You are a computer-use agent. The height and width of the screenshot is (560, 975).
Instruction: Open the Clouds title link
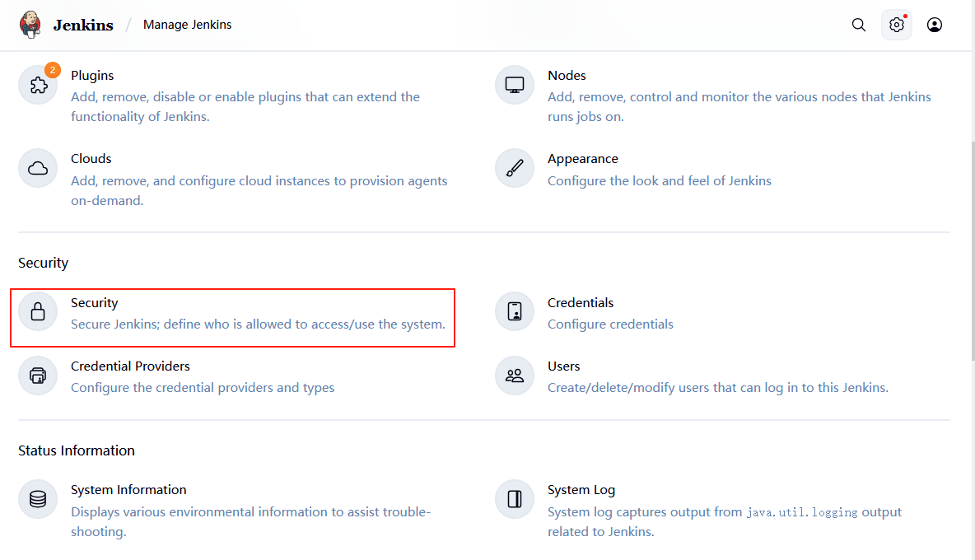tap(91, 158)
